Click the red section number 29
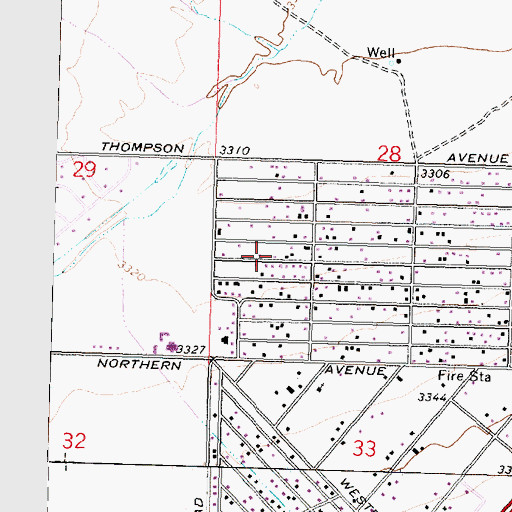Viewport: 512px width, 512px height. pyautogui.click(x=84, y=169)
